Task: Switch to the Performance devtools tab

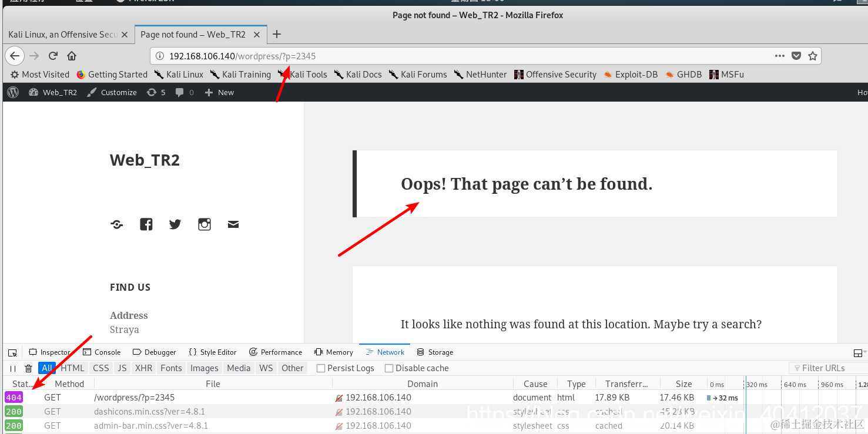Action: click(276, 352)
